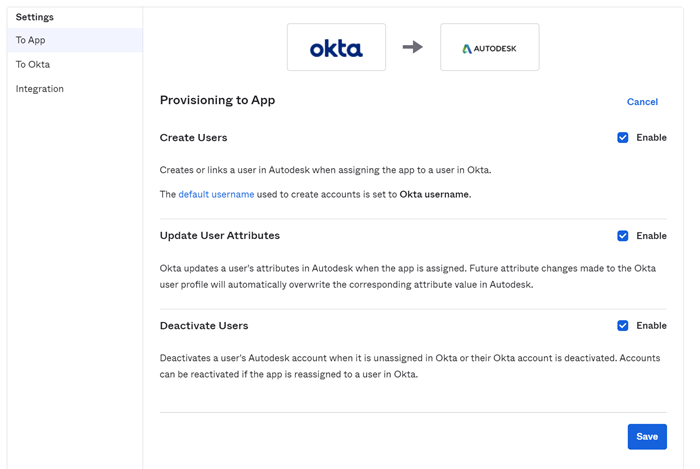Viewport: 700px width, 469px height.
Task: Open the To App settings tab
Action: point(31,40)
